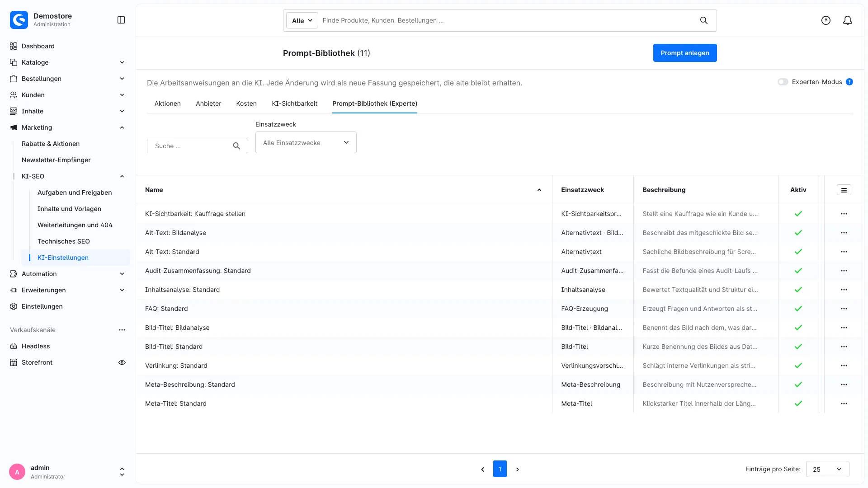Switch to the KI-Sichtbarkeit tab
The width and height of the screenshot is (868, 488).
(x=295, y=103)
